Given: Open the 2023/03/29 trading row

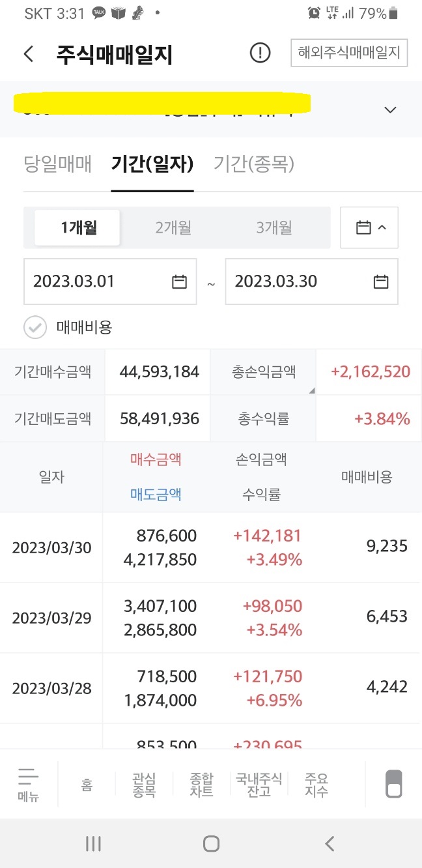Looking at the screenshot, I should pos(211,617).
